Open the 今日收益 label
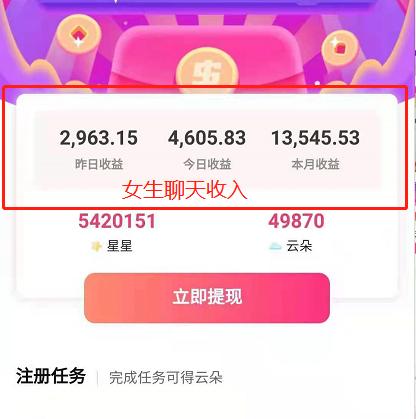Image resolution: width=416 pixels, height=419 pixels. pos(207,164)
